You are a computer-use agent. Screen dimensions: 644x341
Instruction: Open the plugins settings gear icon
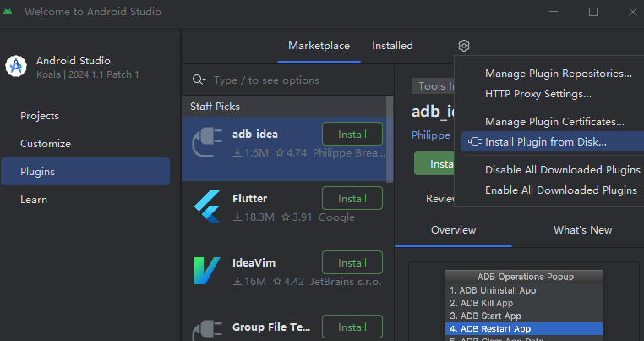[464, 46]
